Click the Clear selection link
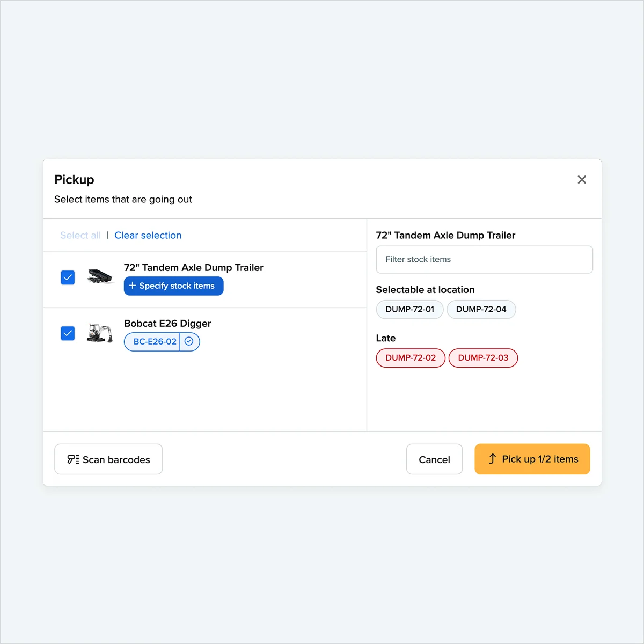Viewport: 644px width, 644px height. click(x=148, y=235)
